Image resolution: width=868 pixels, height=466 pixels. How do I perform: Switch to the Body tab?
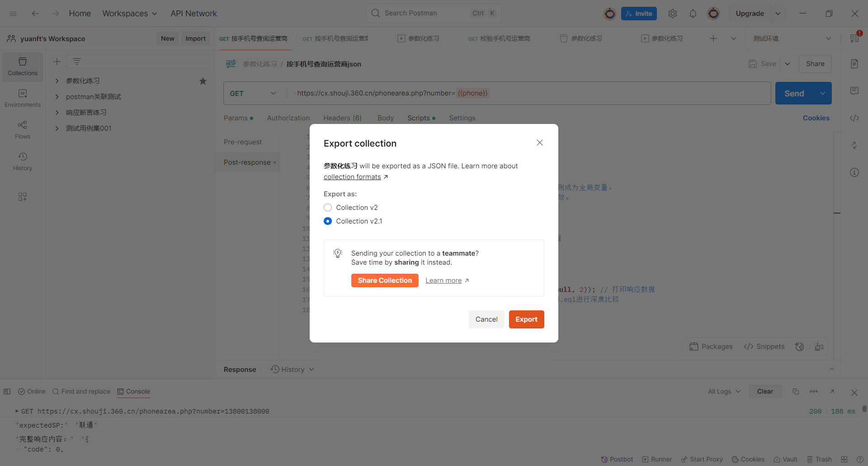[386, 118]
